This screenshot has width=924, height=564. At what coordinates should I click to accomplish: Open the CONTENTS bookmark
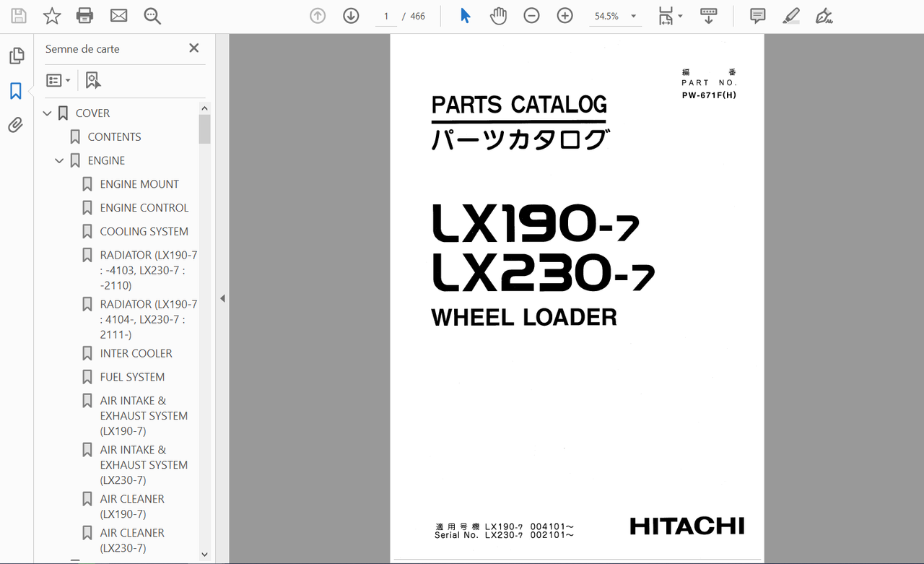[114, 137]
